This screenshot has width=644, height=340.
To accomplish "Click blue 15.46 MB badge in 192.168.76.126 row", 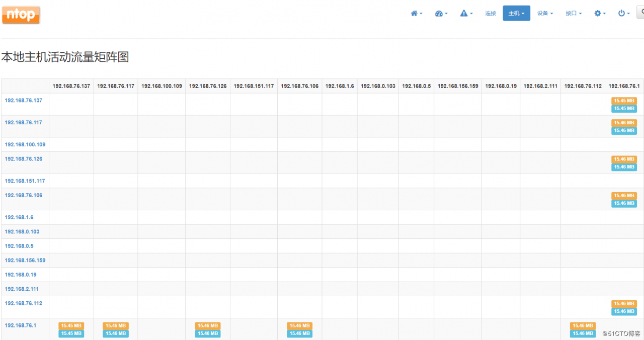I will click(624, 167).
